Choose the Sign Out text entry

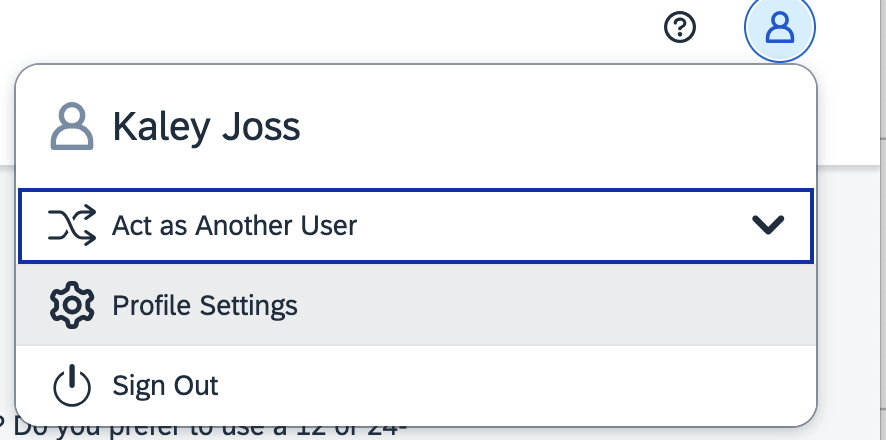click(x=165, y=386)
